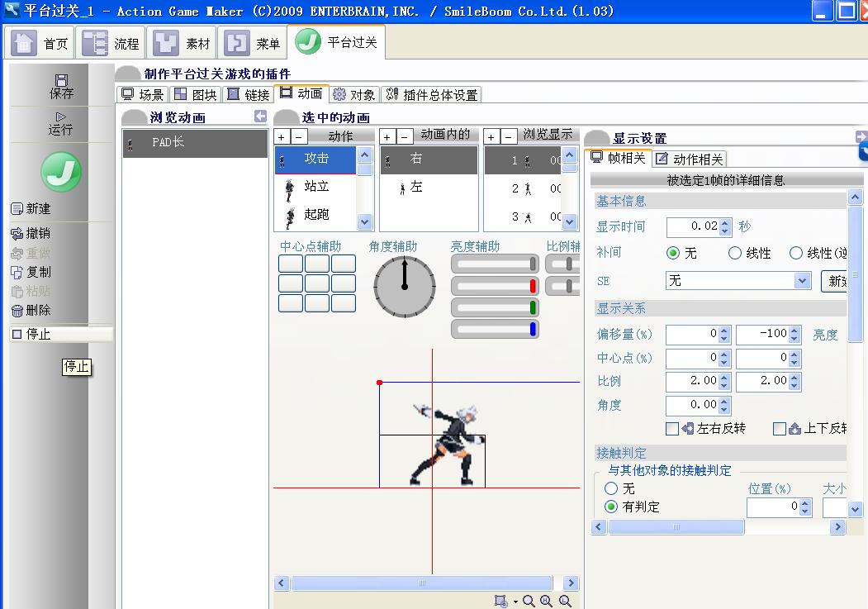Increase 角度 value with the up stepper

point(724,401)
